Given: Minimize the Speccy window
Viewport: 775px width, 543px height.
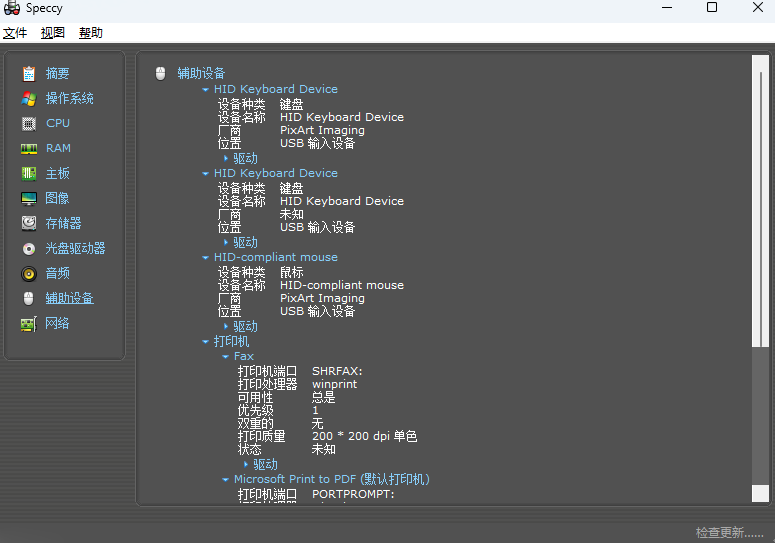Looking at the screenshot, I should (667, 7).
